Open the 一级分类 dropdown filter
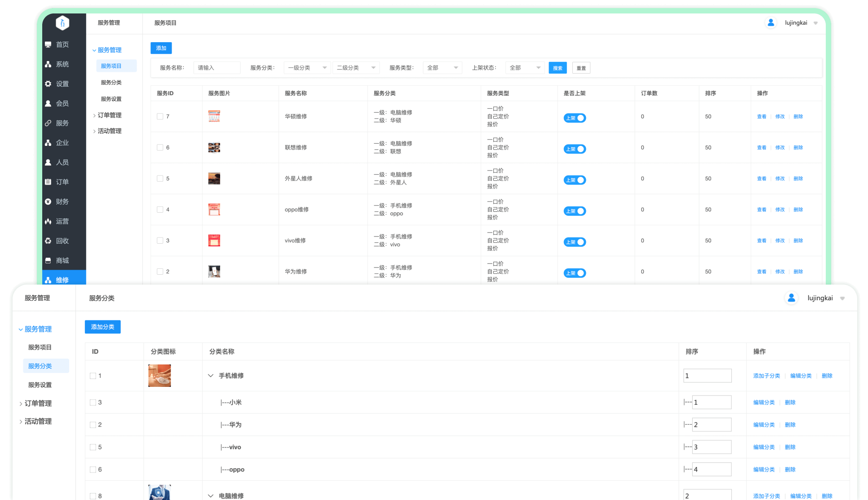The height and width of the screenshot is (500, 868). click(x=307, y=68)
